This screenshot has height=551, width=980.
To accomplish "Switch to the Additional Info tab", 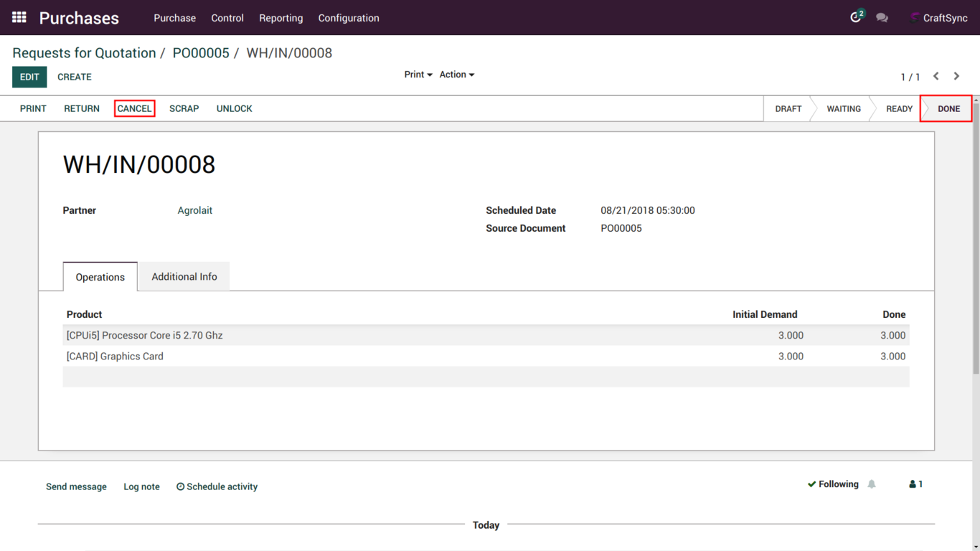I will click(x=184, y=277).
